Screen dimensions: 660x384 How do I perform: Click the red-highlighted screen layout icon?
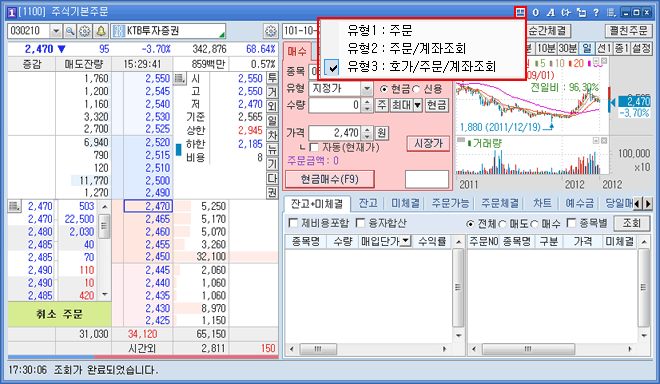click(520, 12)
